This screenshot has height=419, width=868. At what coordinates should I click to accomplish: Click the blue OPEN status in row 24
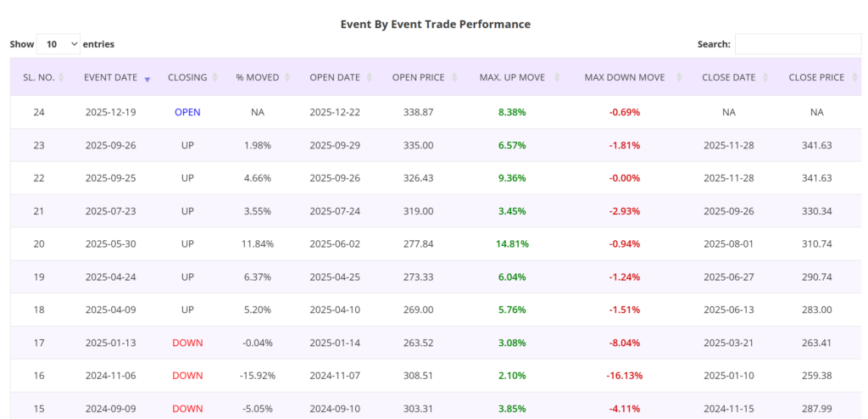(x=187, y=112)
